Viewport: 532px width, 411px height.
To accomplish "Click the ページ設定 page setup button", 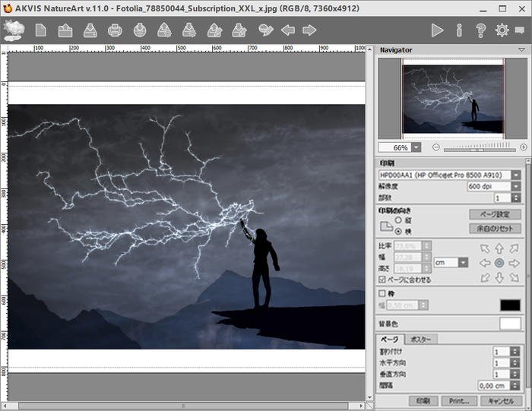I will [495, 214].
